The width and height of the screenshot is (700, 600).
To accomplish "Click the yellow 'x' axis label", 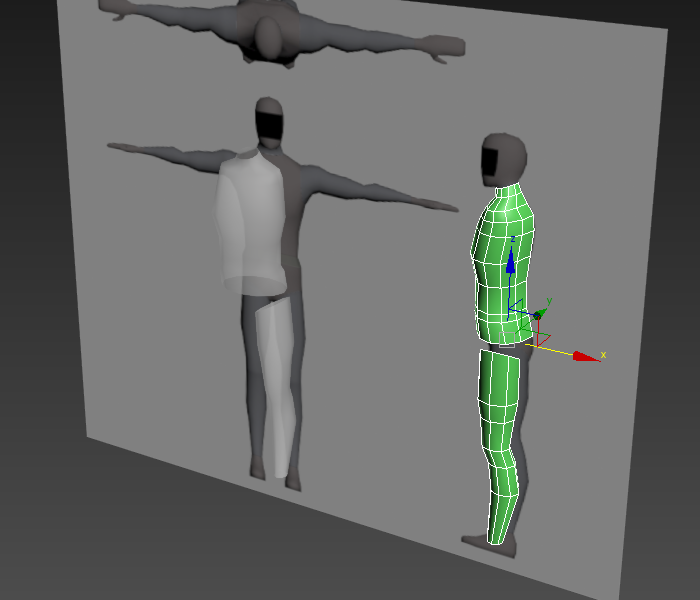I will tap(604, 354).
